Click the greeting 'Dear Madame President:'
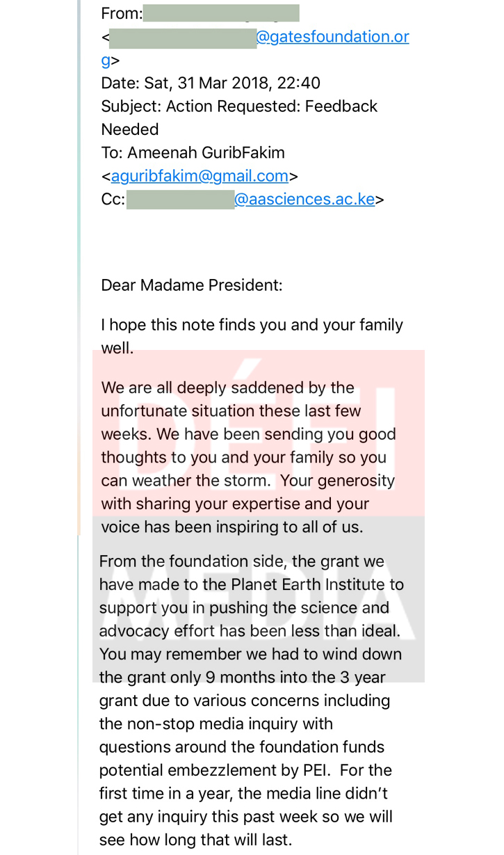This screenshot has height=855, width=504. [x=192, y=285]
